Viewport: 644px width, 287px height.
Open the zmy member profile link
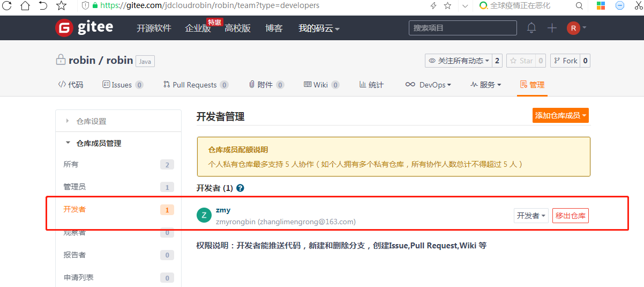click(x=223, y=210)
